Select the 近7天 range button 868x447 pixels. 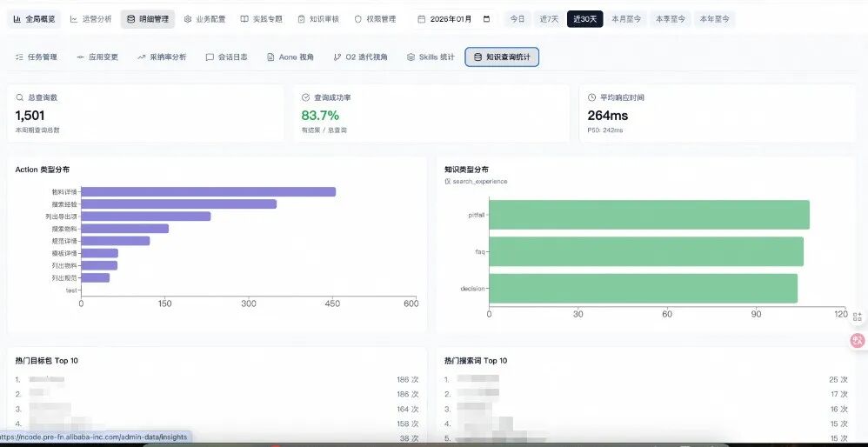pos(549,19)
